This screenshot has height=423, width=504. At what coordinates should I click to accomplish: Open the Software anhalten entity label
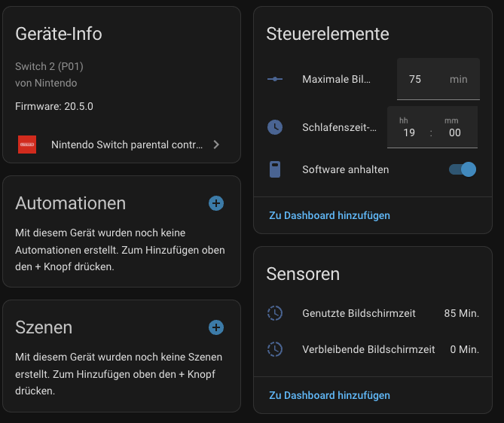(346, 169)
